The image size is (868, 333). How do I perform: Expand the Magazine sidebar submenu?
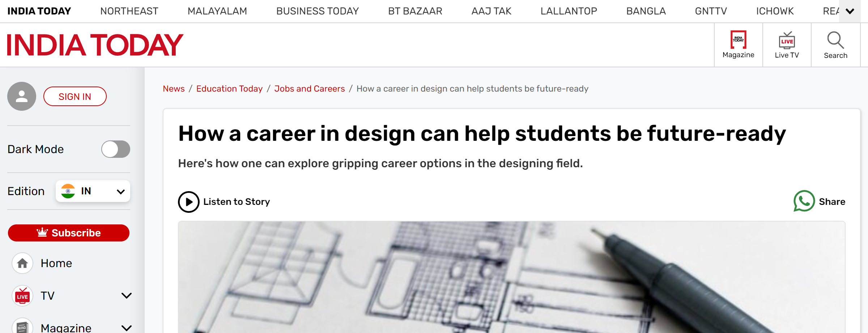pyautogui.click(x=126, y=328)
